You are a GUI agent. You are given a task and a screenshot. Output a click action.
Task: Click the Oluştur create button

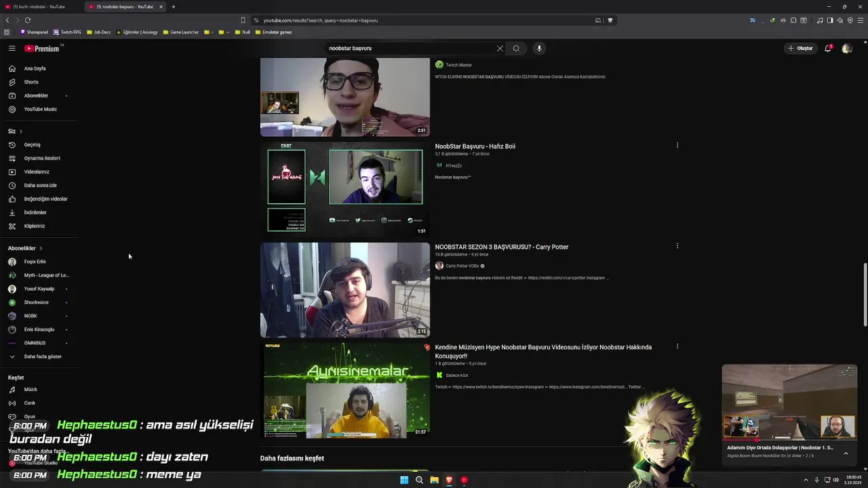coord(800,48)
